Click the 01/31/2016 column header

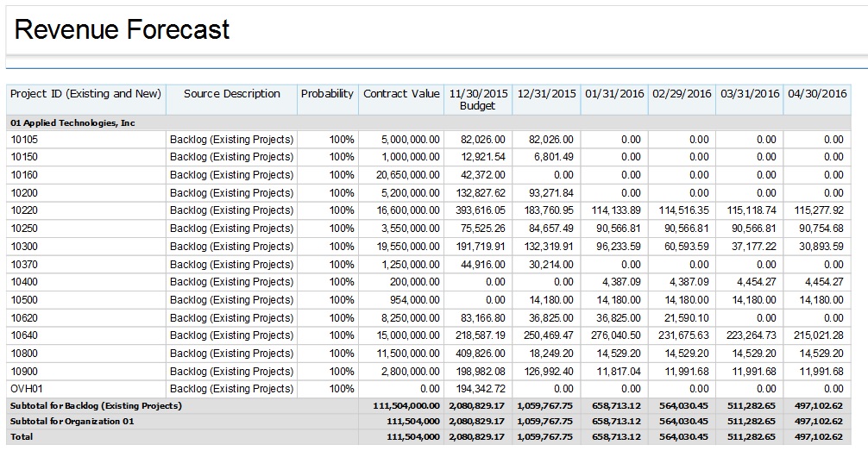click(x=614, y=94)
